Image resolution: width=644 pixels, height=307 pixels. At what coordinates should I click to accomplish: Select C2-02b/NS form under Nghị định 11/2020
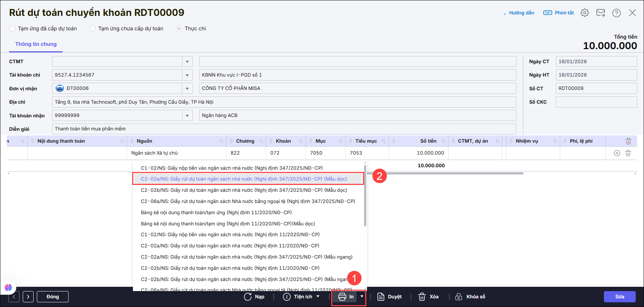[248, 268]
